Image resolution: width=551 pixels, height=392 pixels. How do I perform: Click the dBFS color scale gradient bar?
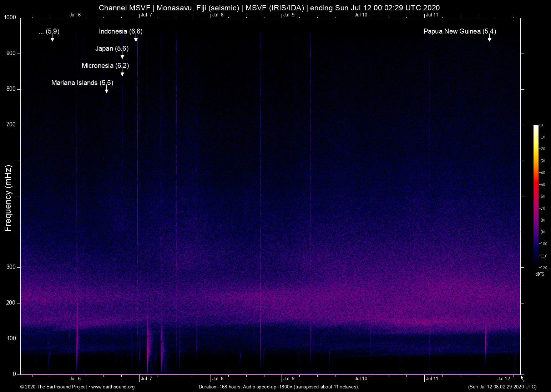(536, 196)
